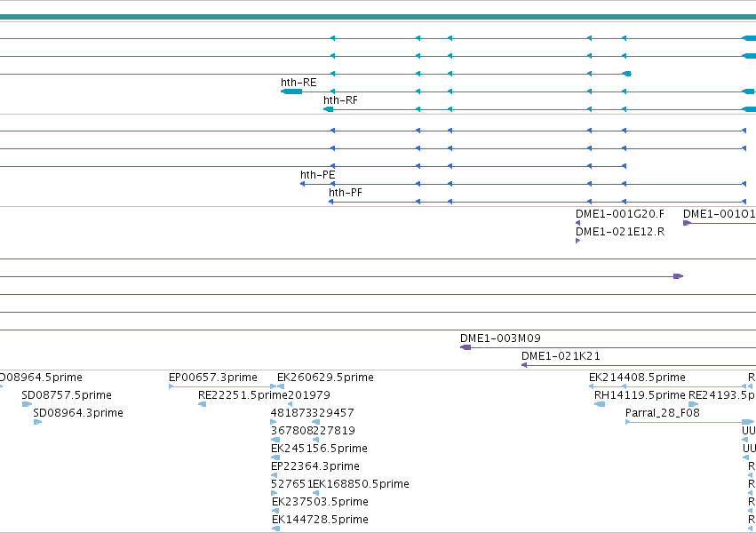Screen dimensions: 756x533
Task: Click the purple arrow glyph ending mid-track
Action: tap(678, 276)
